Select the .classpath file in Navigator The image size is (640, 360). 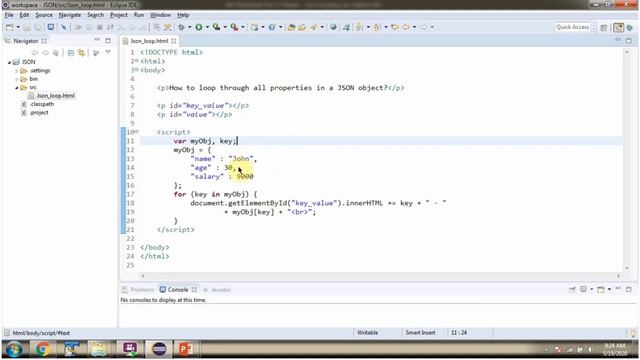(x=42, y=104)
